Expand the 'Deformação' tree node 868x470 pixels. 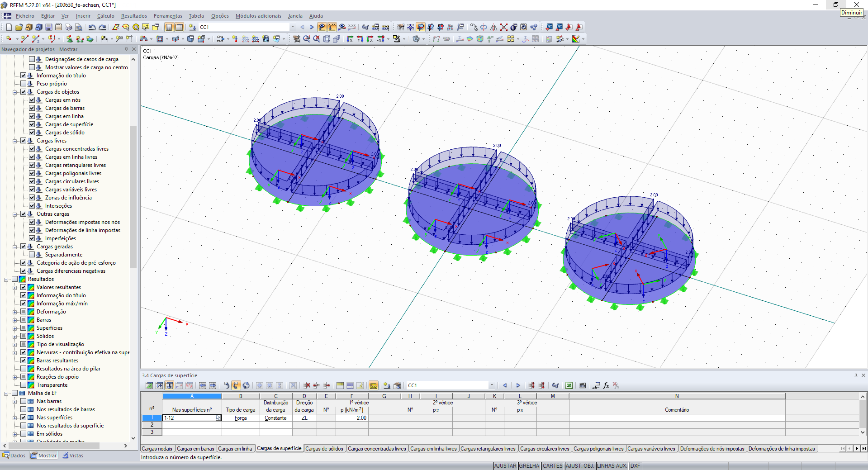click(x=15, y=312)
